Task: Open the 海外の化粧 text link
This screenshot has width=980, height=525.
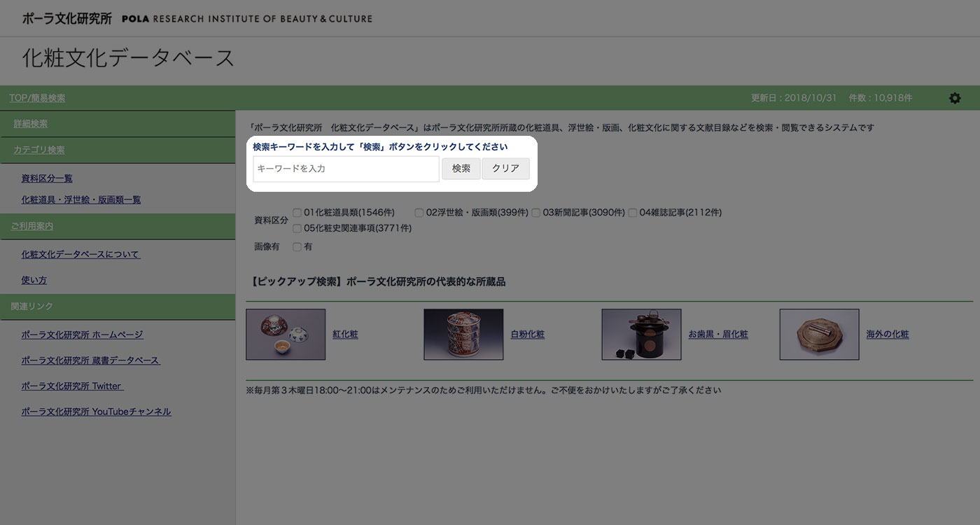Action: (x=888, y=335)
